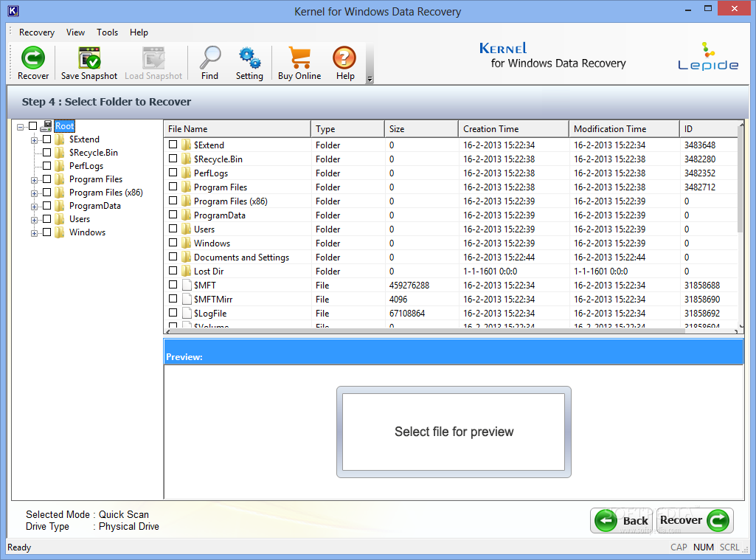Tick the PerfLogs checkbox in file list
The width and height of the screenshot is (756, 560).
click(173, 172)
